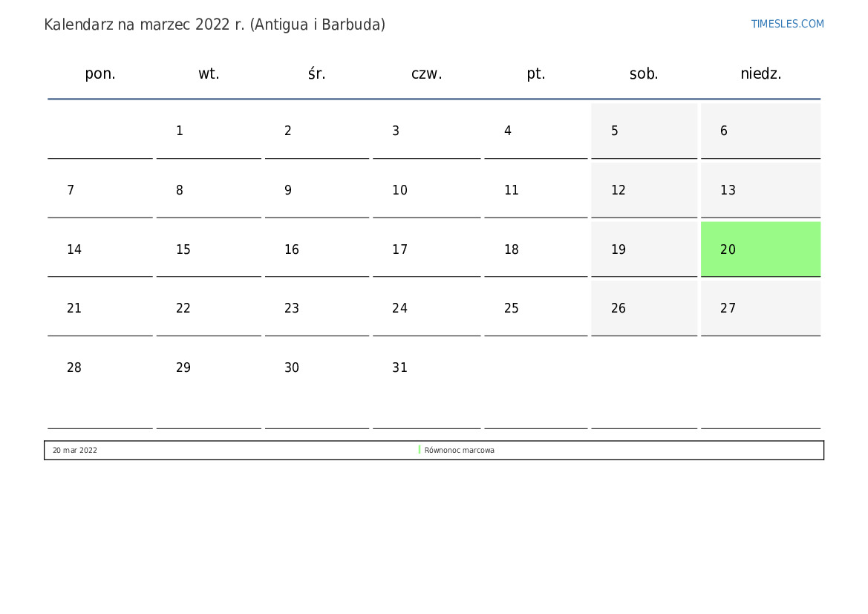868x614 pixels.
Task: Click the 'Równonoc marcowa' legend text
Action: 459,450
